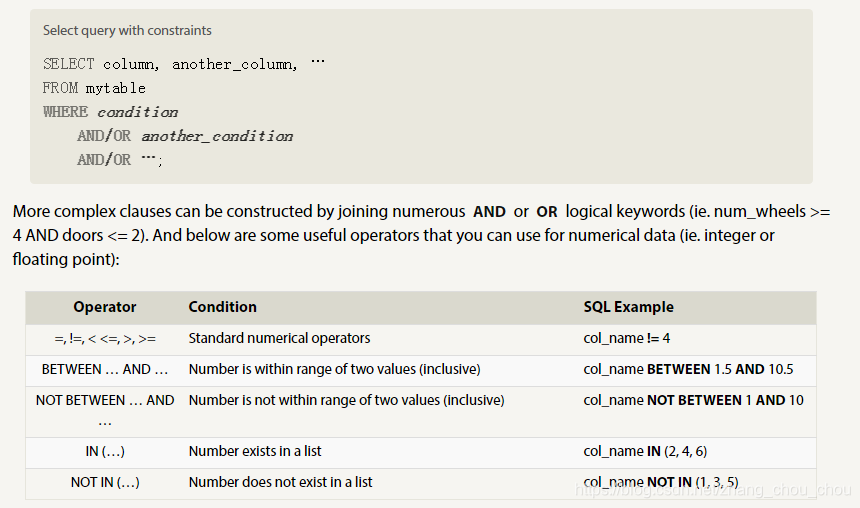
Task: Click 'another_condition' in the code block
Action: pos(217,136)
